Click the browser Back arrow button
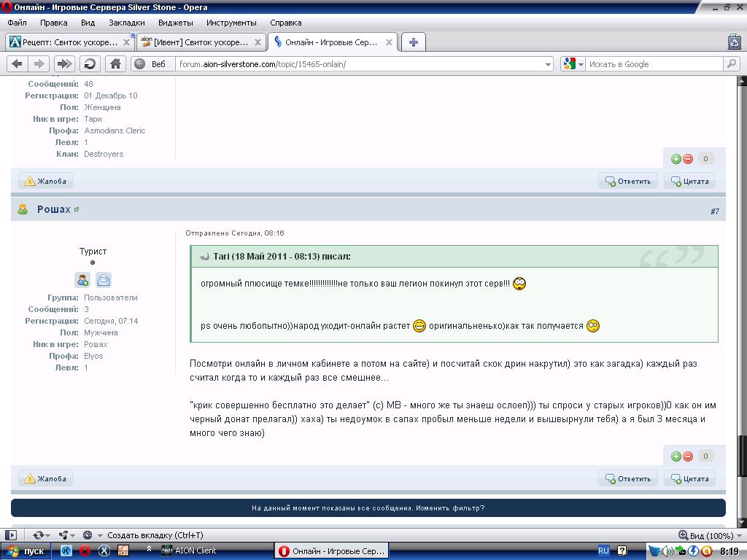Image resolution: width=747 pixels, height=560 pixels. tap(17, 64)
